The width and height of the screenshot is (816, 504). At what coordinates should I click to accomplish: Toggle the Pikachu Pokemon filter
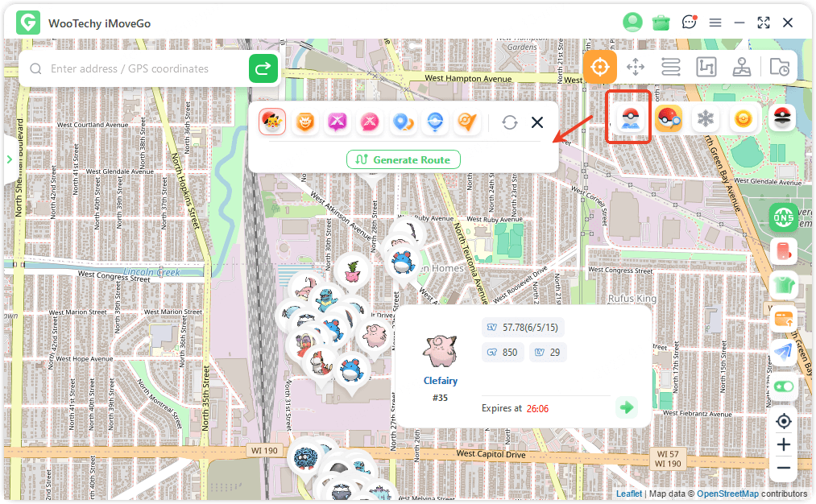[271, 122]
